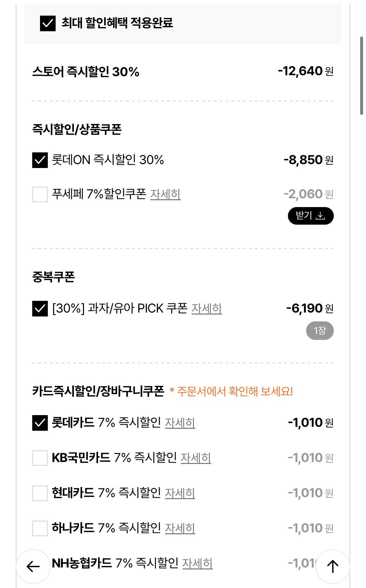Image resolution: width=366 pixels, height=588 pixels.
Task: Uncheck the 과자/유아 PICK 쿠폰 checkbox
Action: coord(40,309)
